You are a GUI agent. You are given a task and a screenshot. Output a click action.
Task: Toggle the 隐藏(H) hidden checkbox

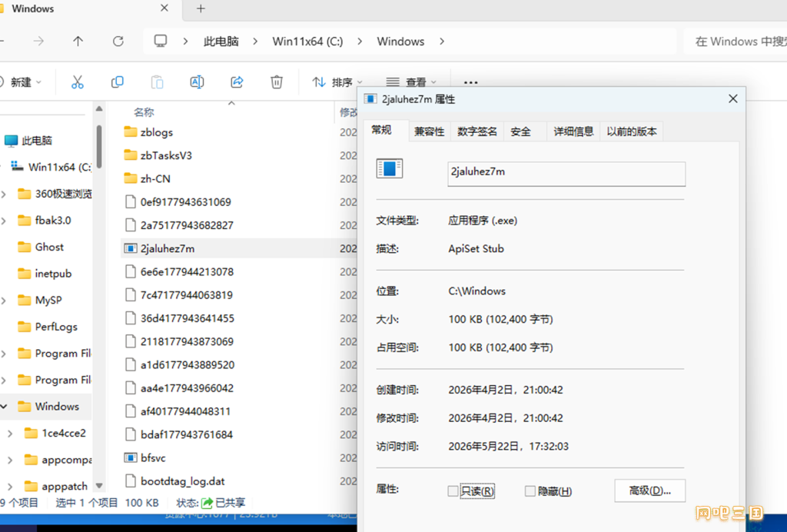click(530, 490)
